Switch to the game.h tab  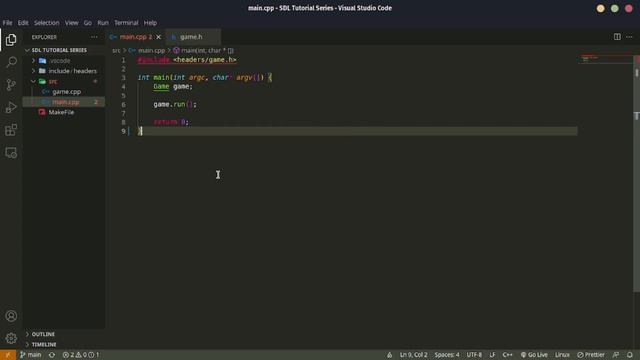[193, 37]
